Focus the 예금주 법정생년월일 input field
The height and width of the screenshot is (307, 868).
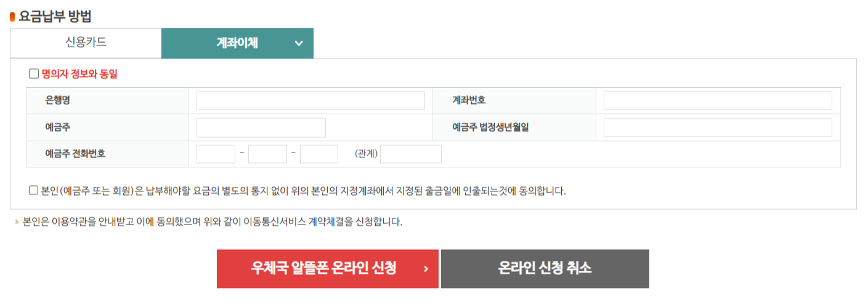click(718, 128)
